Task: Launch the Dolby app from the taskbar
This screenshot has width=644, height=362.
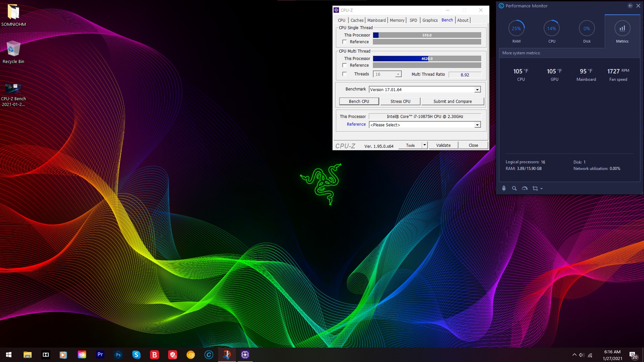Action: coord(46,355)
